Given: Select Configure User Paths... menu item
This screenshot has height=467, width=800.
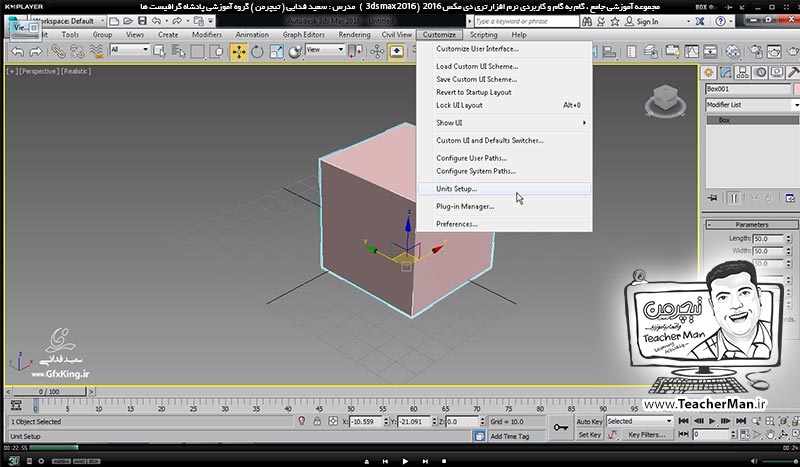Looking at the screenshot, I should point(504,158).
